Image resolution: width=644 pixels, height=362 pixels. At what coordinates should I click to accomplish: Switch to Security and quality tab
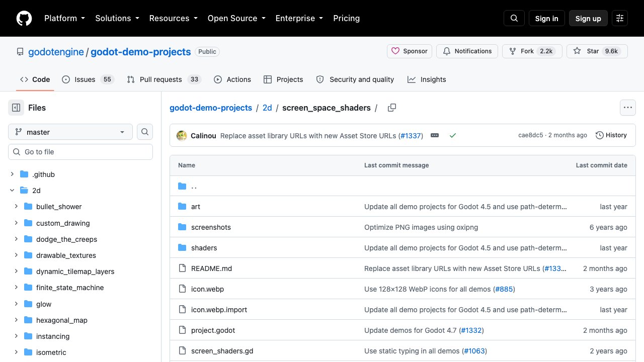[355, 79]
